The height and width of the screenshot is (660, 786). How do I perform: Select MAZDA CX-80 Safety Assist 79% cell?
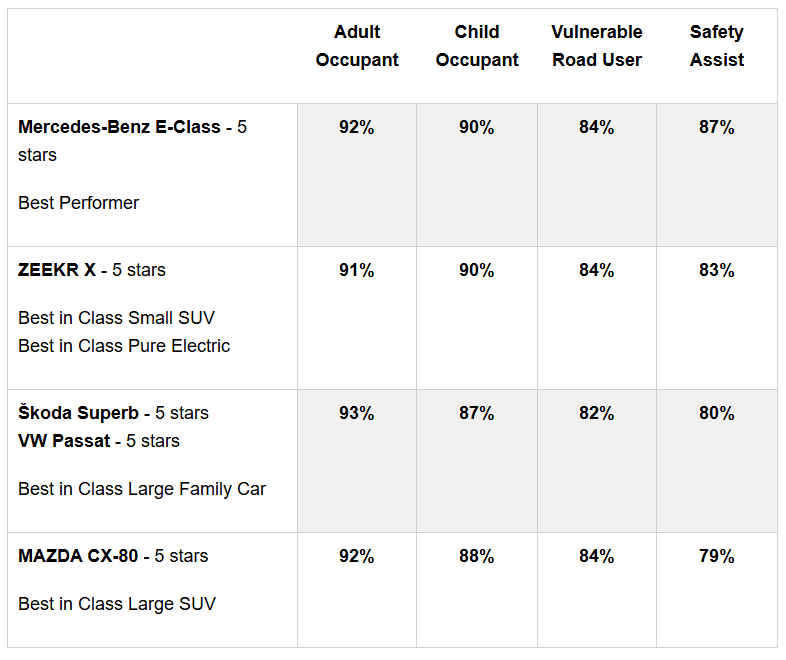pyautogui.click(x=717, y=556)
